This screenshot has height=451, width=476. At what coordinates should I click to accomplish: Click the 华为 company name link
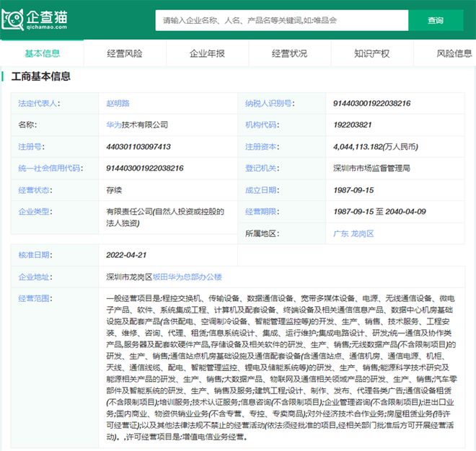point(114,125)
